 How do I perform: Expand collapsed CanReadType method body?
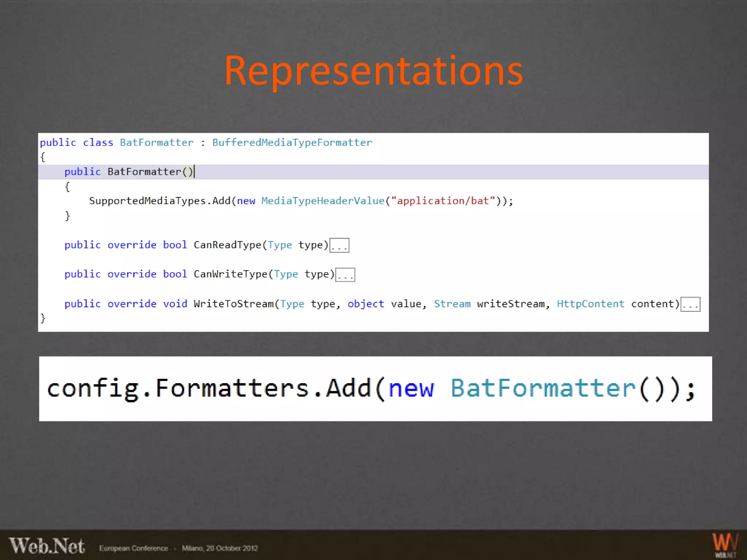click(339, 245)
